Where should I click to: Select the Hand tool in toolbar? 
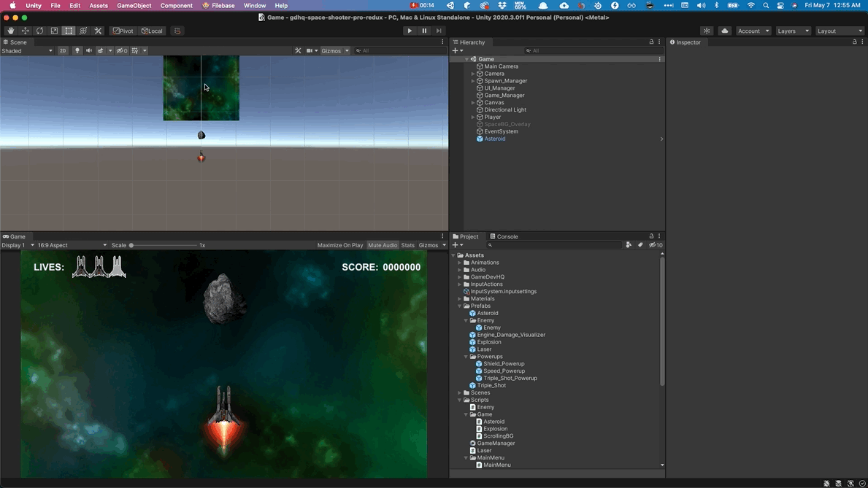[10, 31]
